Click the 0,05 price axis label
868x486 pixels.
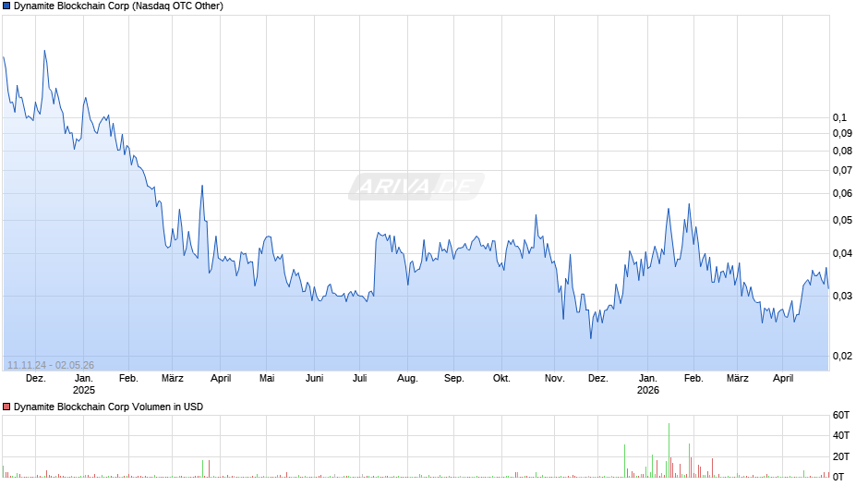coord(842,221)
